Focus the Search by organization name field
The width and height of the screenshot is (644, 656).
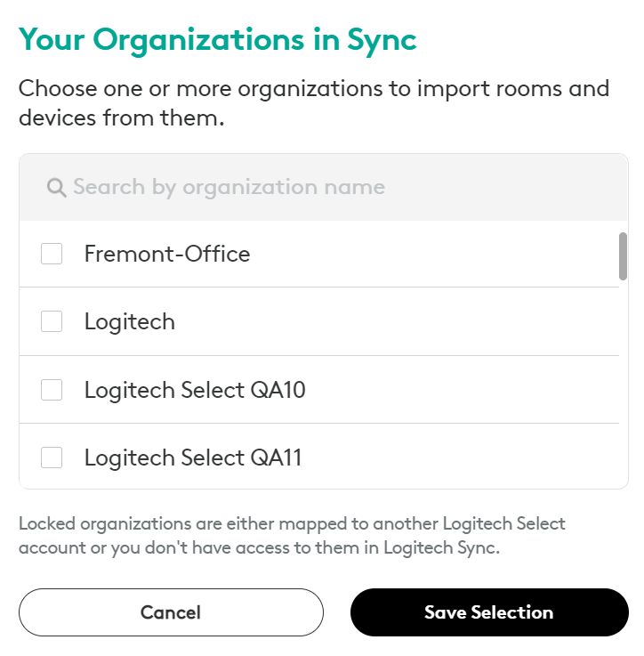click(x=323, y=187)
